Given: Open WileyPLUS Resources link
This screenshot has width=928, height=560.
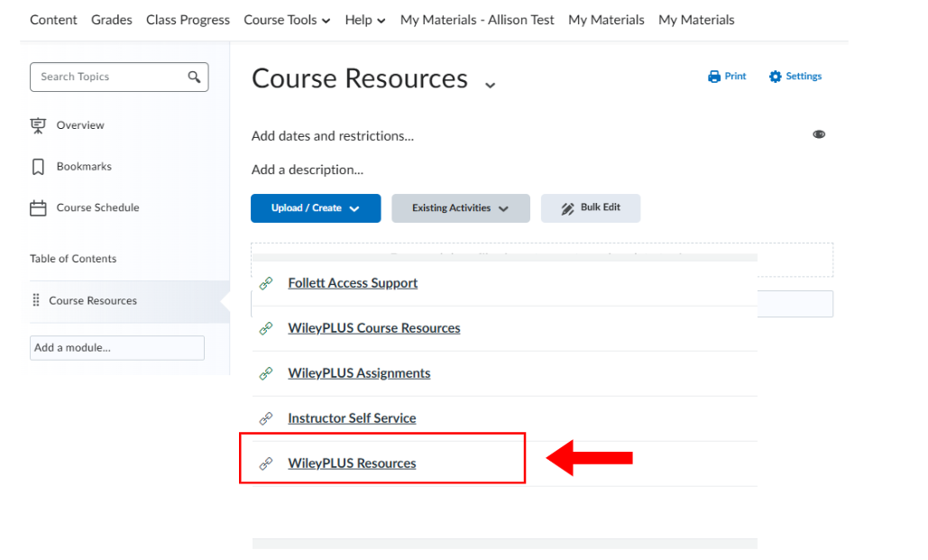Looking at the screenshot, I should (x=352, y=464).
